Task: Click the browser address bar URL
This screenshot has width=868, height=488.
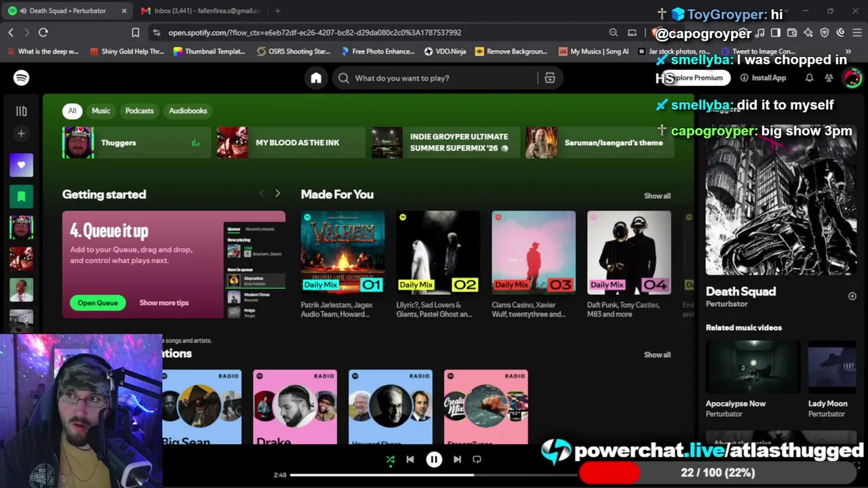Action: coord(315,33)
